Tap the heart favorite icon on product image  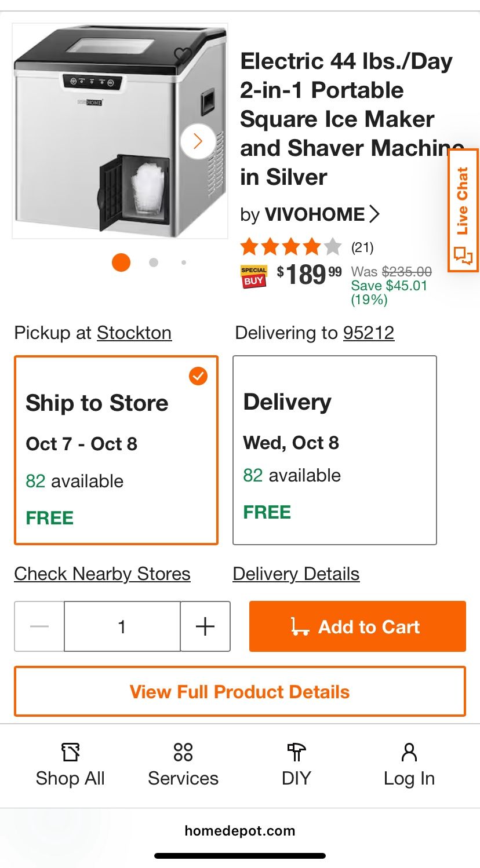click(183, 55)
